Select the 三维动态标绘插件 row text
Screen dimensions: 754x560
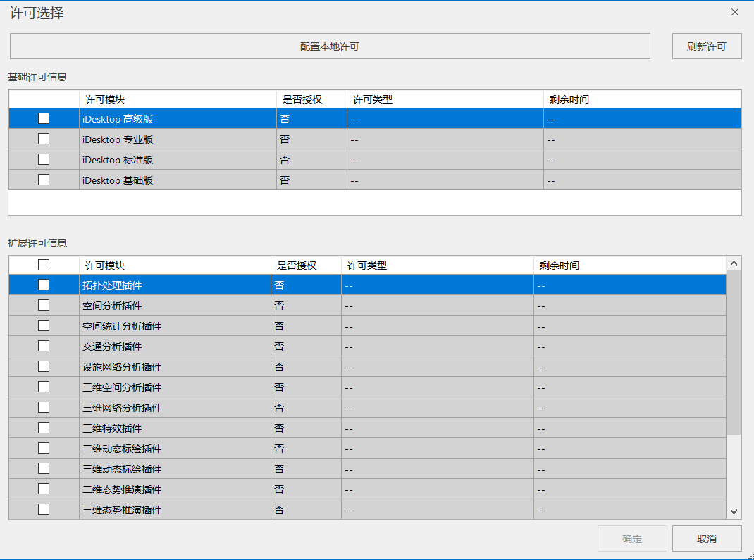pos(122,469)
